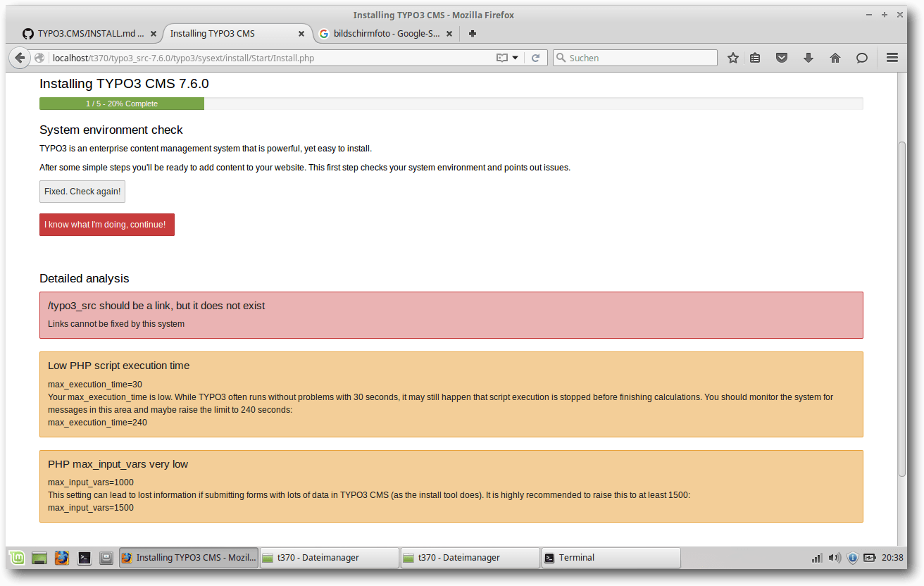Click I know what I'm doing, continue!
The width and height of the screenshot is (924, 586).
coord(107,225)
